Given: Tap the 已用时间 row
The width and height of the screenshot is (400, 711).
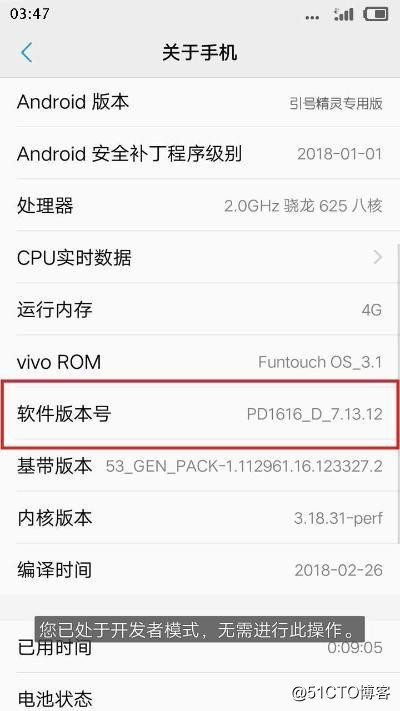Looking at the screenshot, I should click(x=200, y=647).
